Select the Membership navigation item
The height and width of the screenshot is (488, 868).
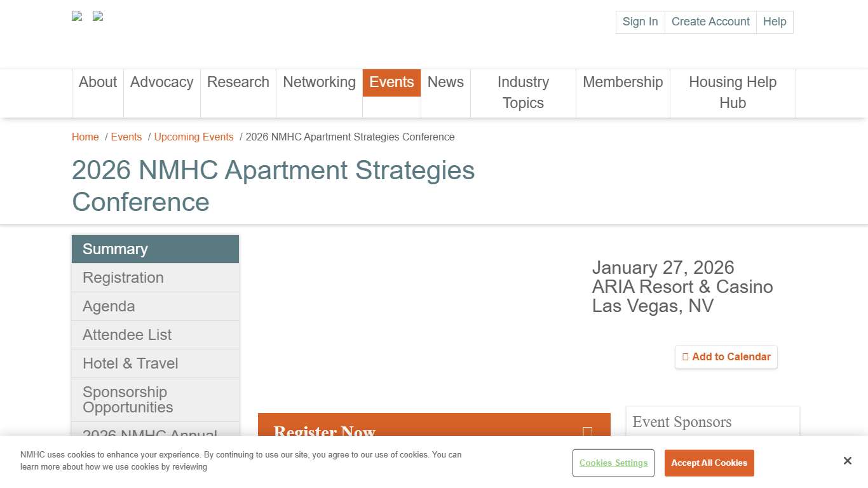(623, 83)
